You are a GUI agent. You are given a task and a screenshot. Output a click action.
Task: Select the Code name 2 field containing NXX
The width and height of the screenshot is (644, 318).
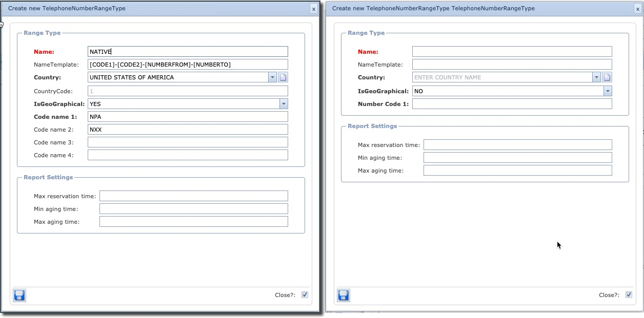188,130
